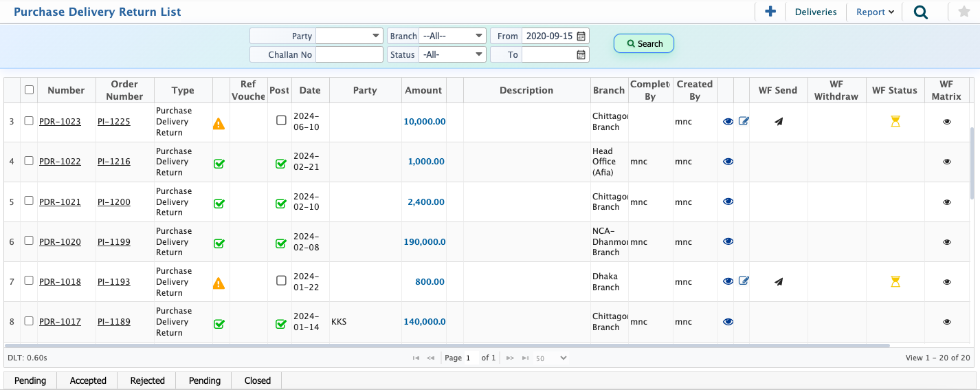This screenshot has height=390, width=980.
Task: Click warning triangle icon in PDR-1023 row
Action: click(219, 124)
